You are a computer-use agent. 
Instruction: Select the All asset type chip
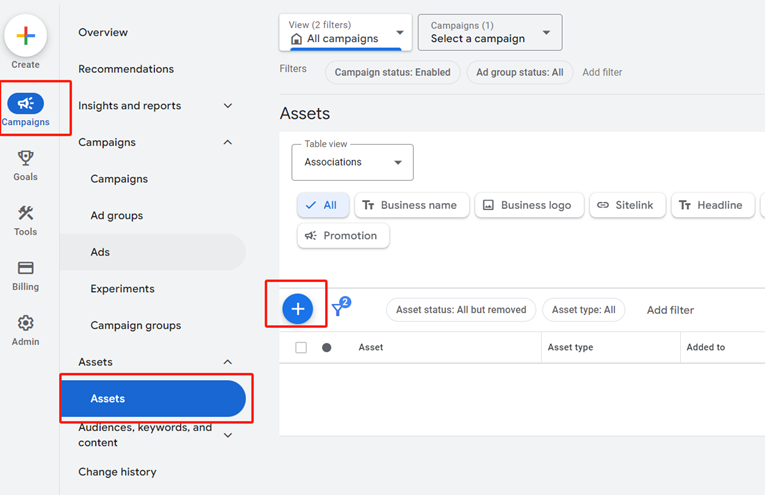(x=321, y=205)
